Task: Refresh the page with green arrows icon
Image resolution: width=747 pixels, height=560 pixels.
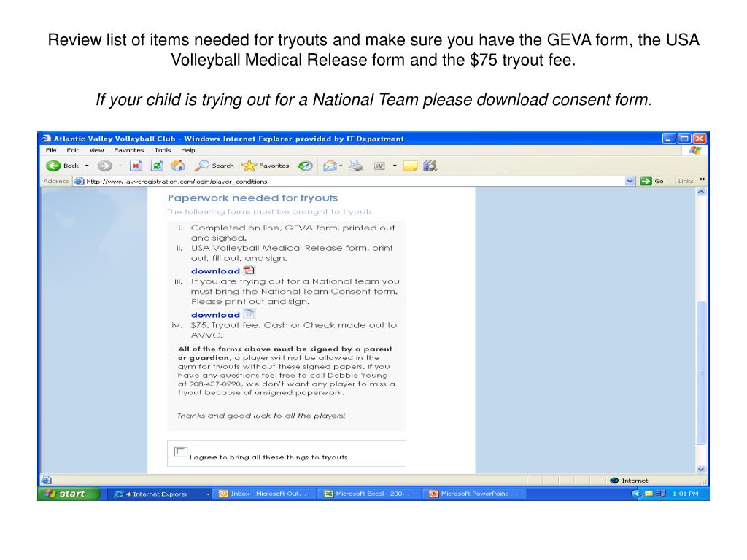Action: coord(157,166)
